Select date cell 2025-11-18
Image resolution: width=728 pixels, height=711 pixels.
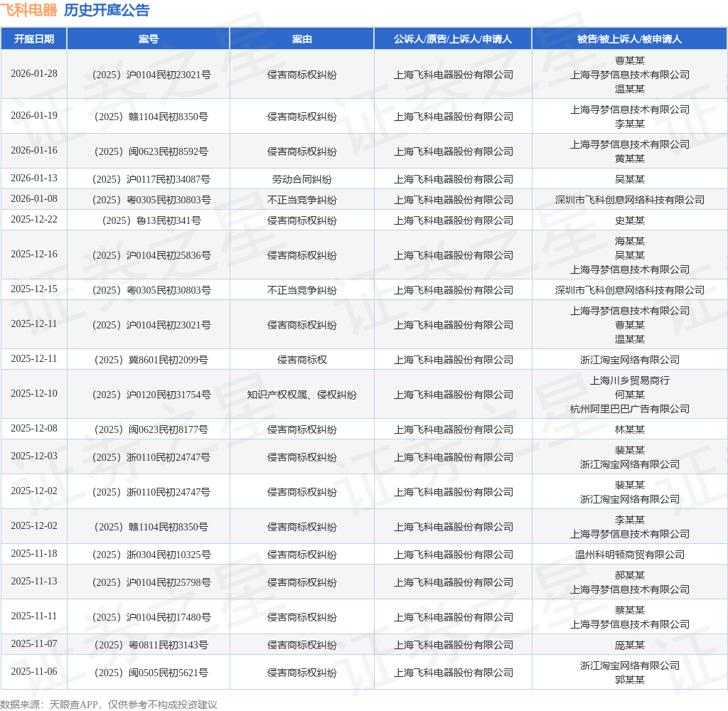[x=34, y=553]
